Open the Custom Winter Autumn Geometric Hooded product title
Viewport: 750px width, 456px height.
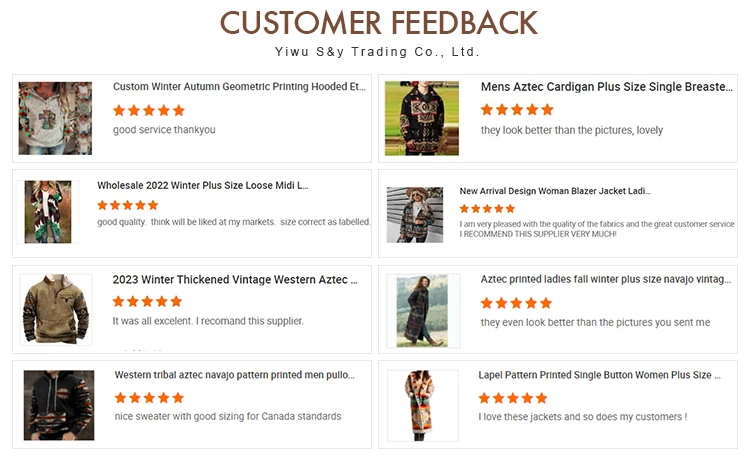tap(239, 87)
